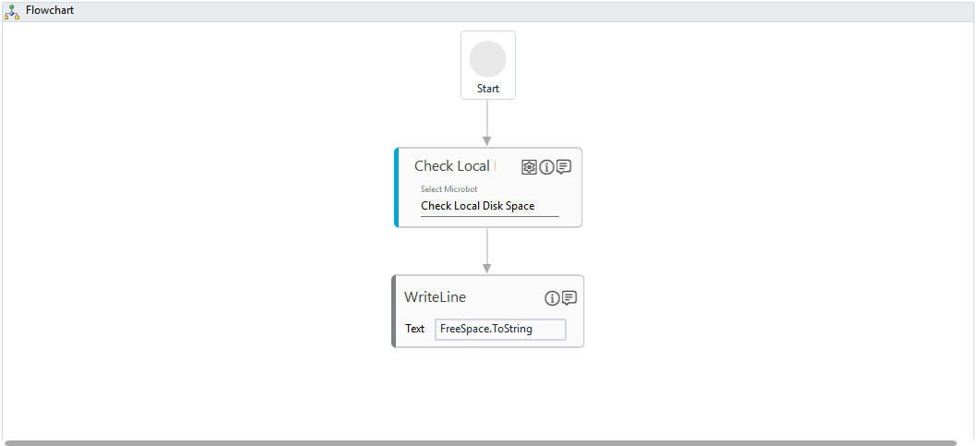
Task: Click info icon on Check Local activity
Action: (546, 167)
